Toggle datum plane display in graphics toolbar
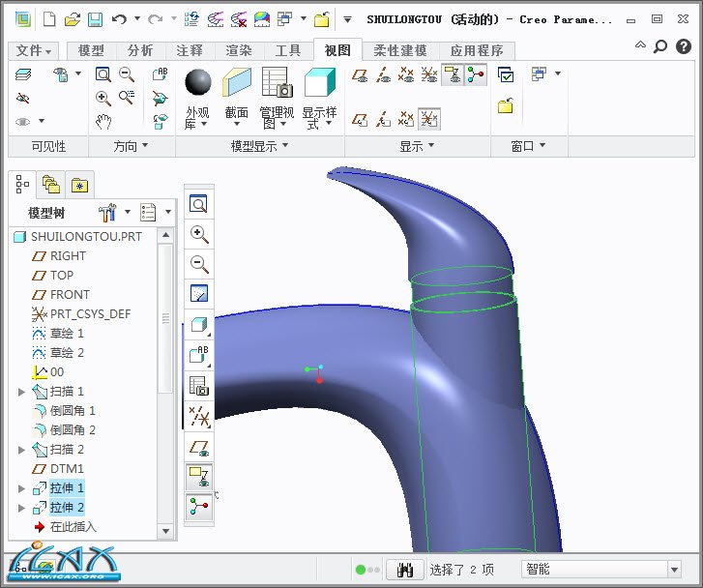Image resolution: width=703 pixels, height=588 pixels. pos(199,448)
